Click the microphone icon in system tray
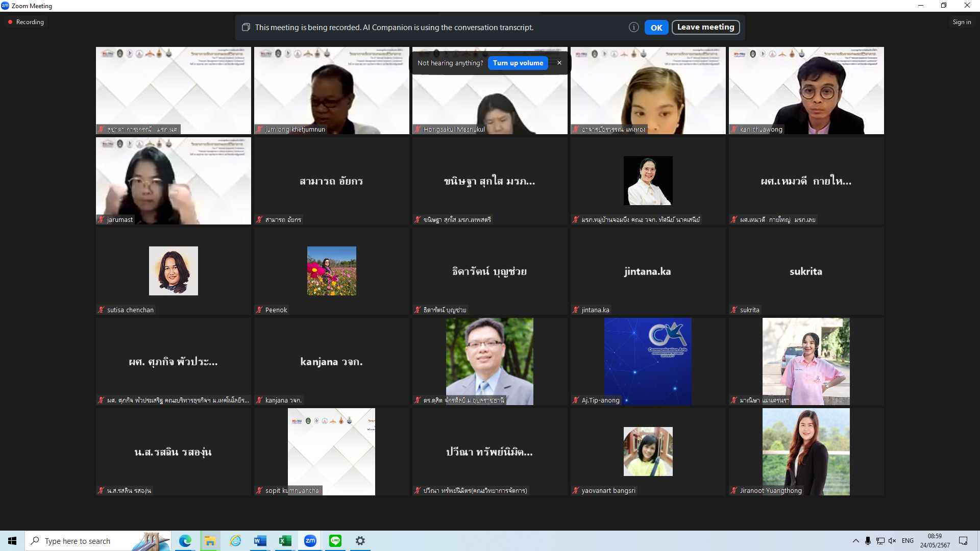The image size is (980, 551). (868, 541)
